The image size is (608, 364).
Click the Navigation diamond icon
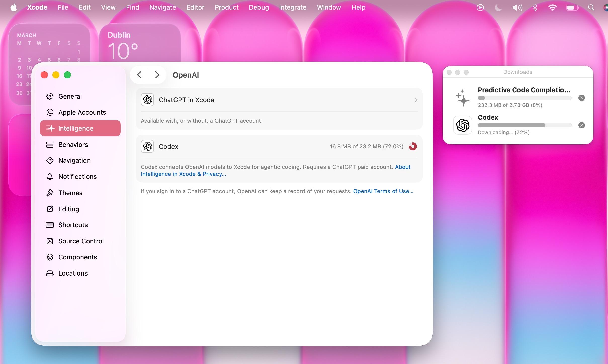click(x=50, y=160)
